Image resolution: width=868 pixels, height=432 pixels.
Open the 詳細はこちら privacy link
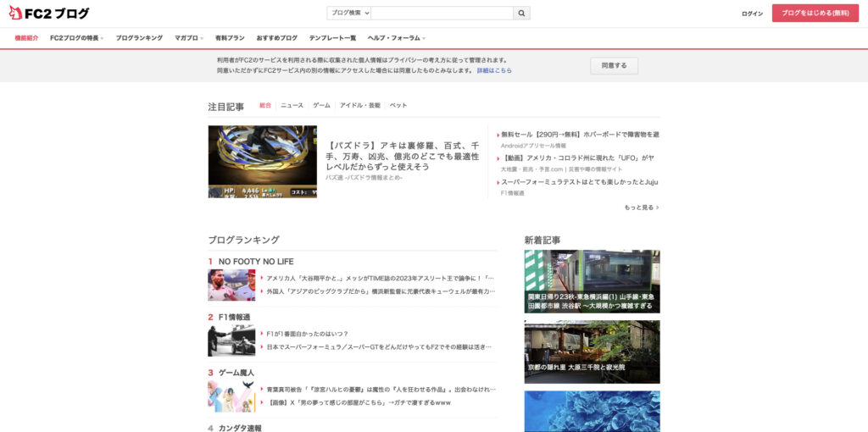pos(494,70)
